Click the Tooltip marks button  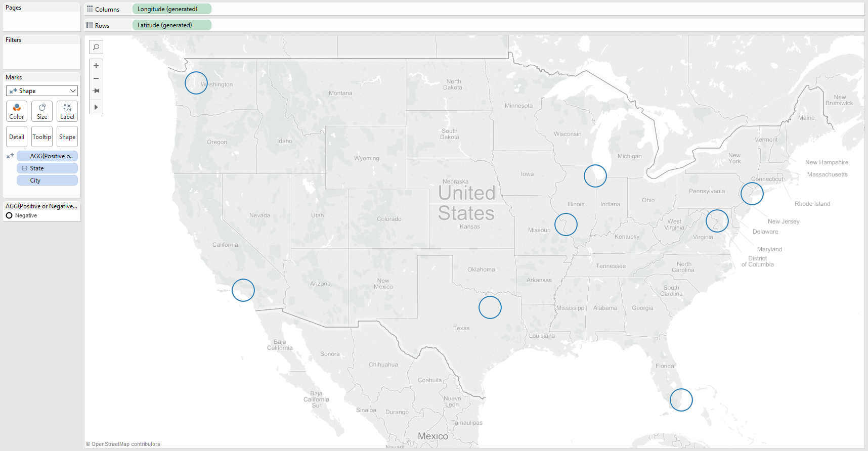42,137
